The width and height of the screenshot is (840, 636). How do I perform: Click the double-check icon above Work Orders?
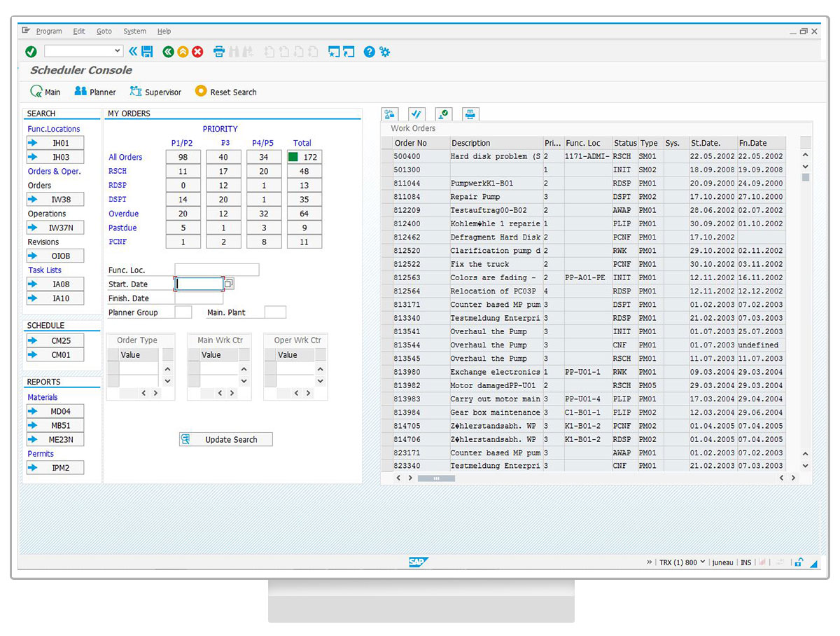click(x=416, y=114)
